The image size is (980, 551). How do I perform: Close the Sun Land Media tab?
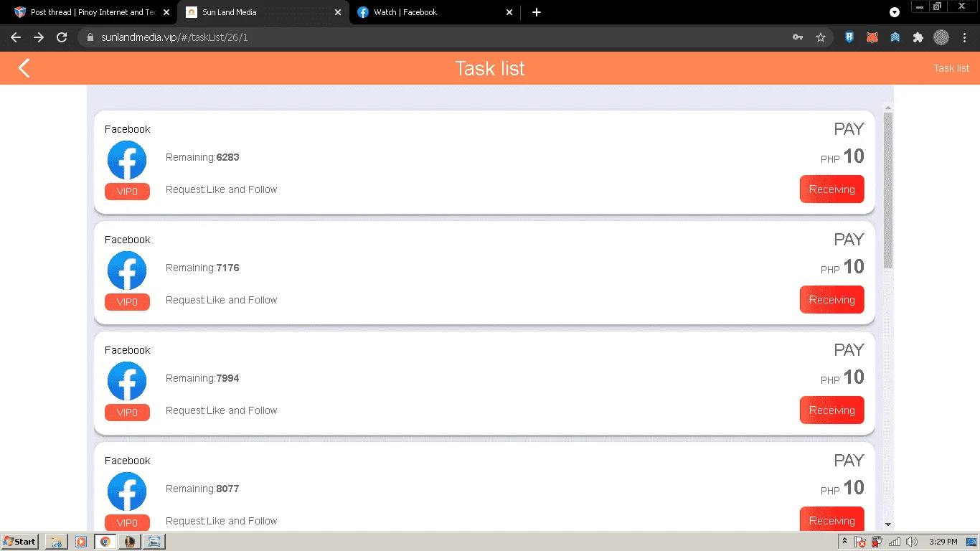(338, 12)
